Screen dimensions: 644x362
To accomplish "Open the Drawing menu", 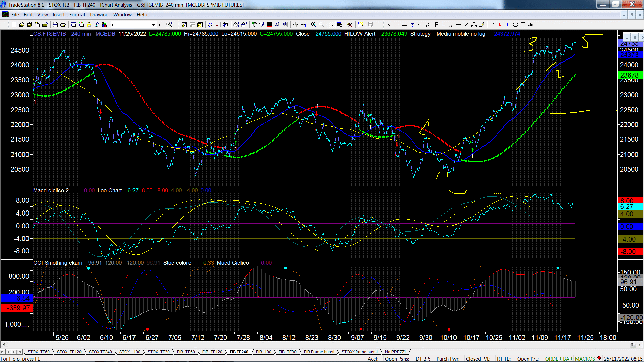I will point(99,15).
